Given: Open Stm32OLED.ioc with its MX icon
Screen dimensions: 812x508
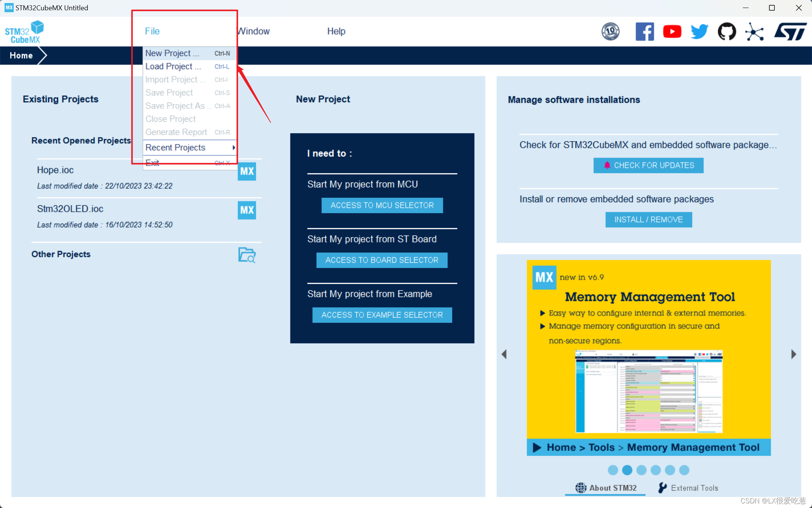Looking at the screenshot, I should [x=247, y=210].
